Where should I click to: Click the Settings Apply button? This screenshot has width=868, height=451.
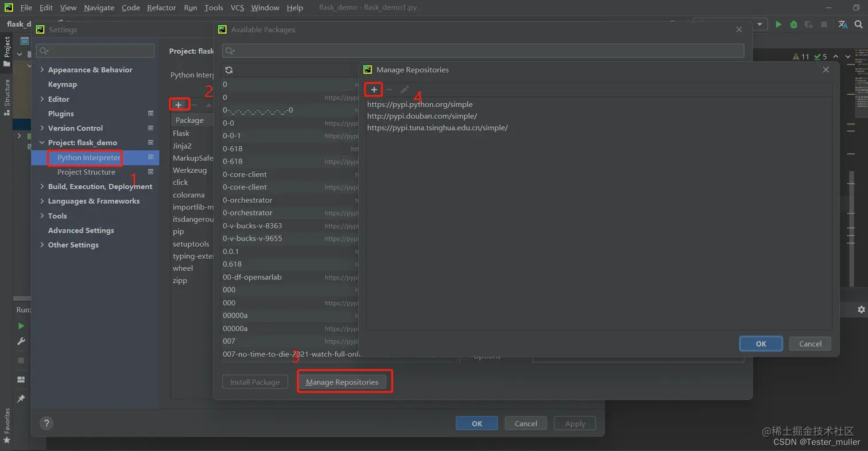click(575, 423)
